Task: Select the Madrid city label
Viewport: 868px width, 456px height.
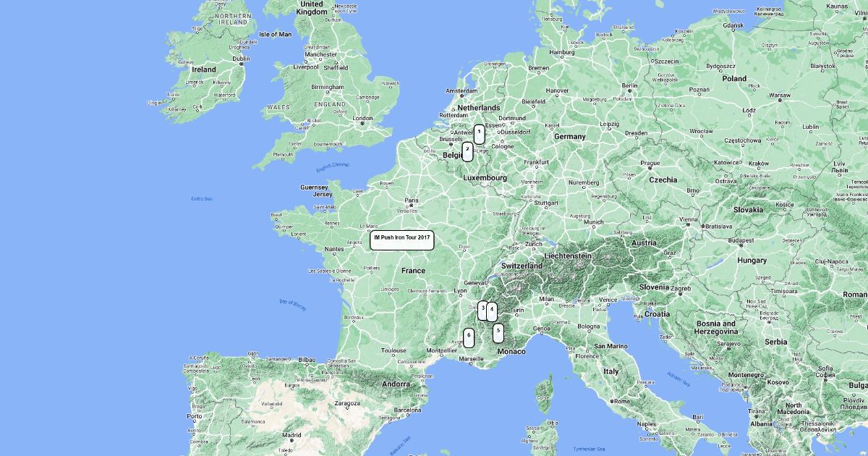Action: (292, 436)
